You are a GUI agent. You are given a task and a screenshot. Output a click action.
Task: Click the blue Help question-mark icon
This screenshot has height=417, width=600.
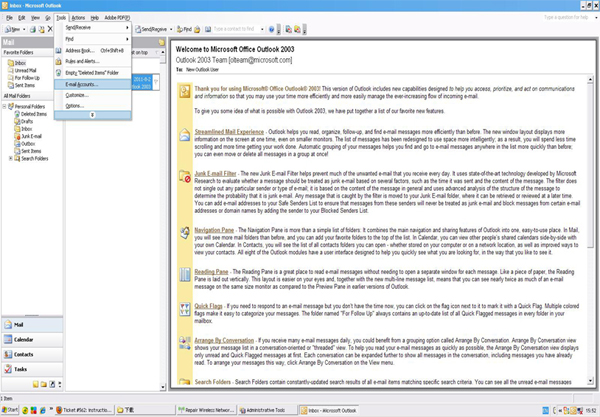point(271,29)
